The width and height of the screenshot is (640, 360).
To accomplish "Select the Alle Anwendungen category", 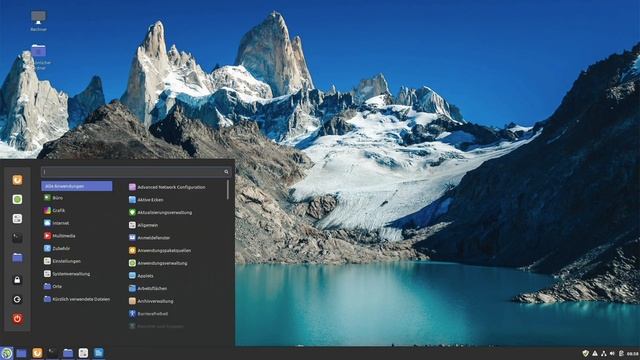I will point(77,186).
